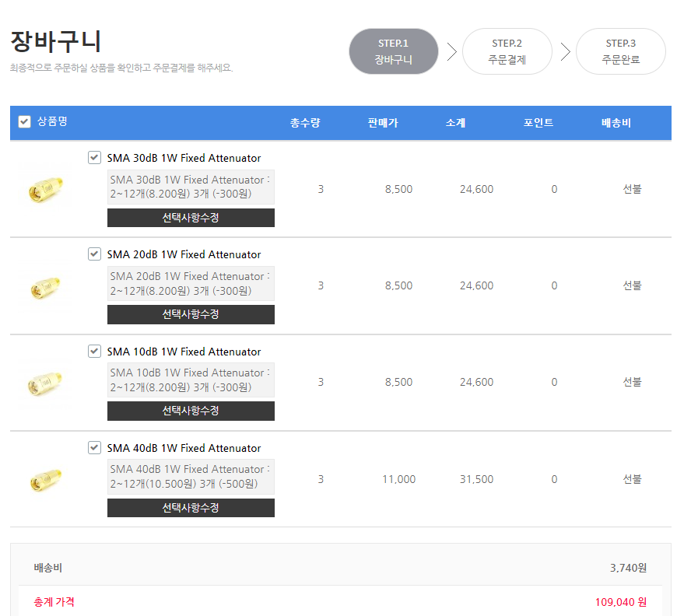Uncheck SMA 10dB 1W Fixed Attenuator checkbox
The height and width of the screenshot is (616, 684).
pyautogui.click(x=94, y=351)
